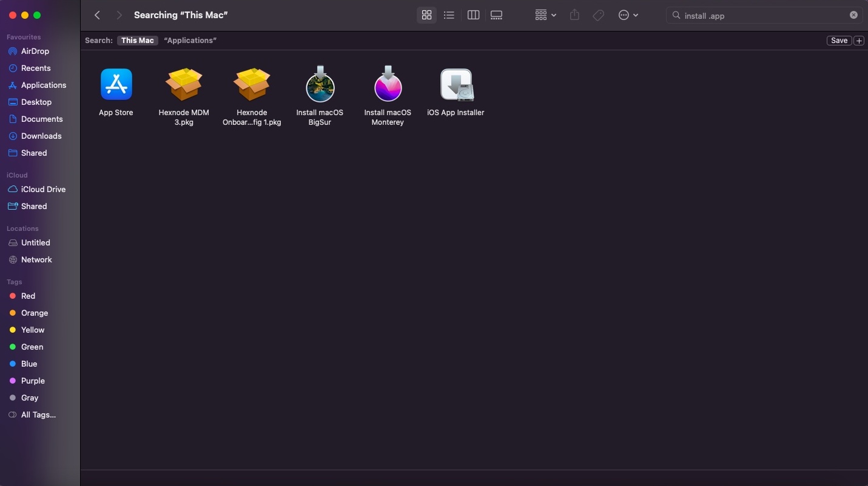Screen dimensions: 868x486
Task: Switch to column view
Action: 473,15
